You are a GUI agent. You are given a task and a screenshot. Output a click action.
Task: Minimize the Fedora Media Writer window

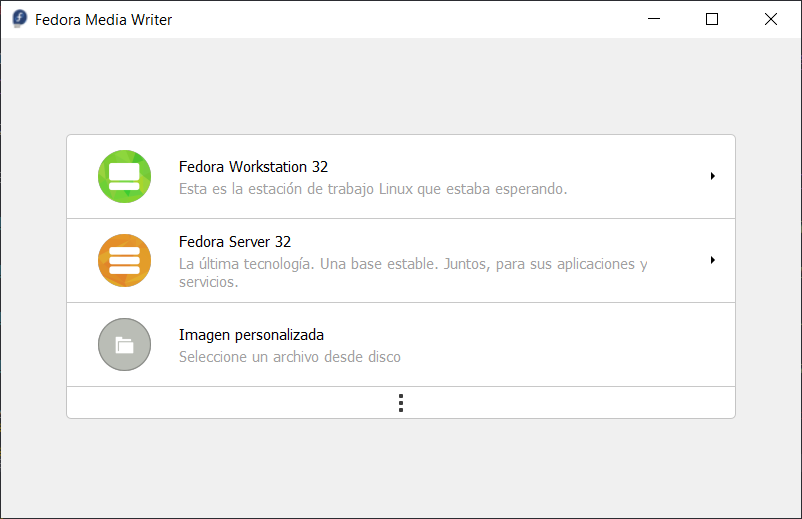[x=654, y=19]
